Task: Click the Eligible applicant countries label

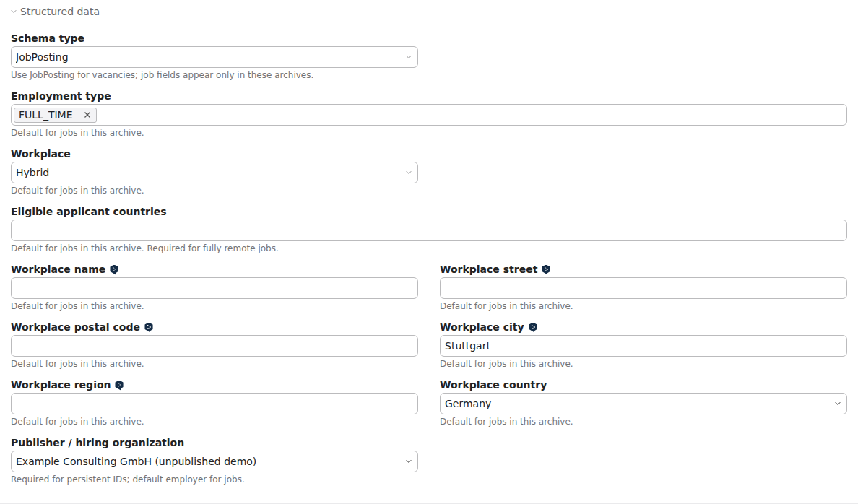Action: tap(89, 212)
